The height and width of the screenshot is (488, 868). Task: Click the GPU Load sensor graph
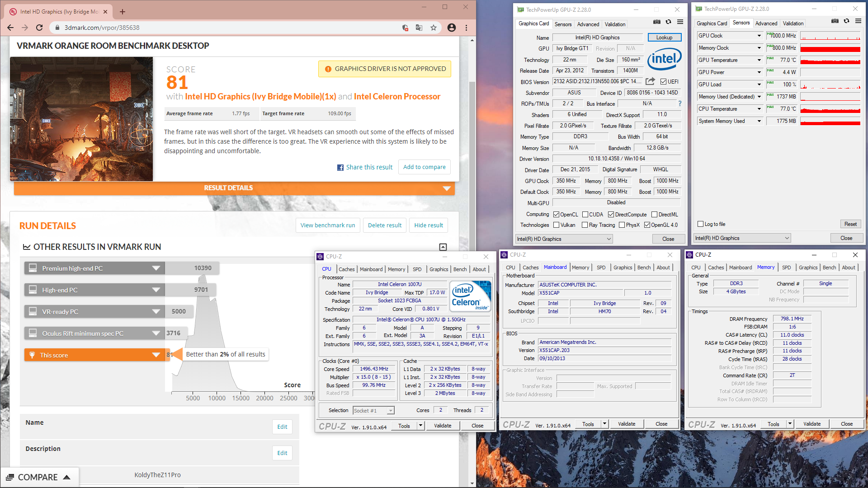coord(830,84)
